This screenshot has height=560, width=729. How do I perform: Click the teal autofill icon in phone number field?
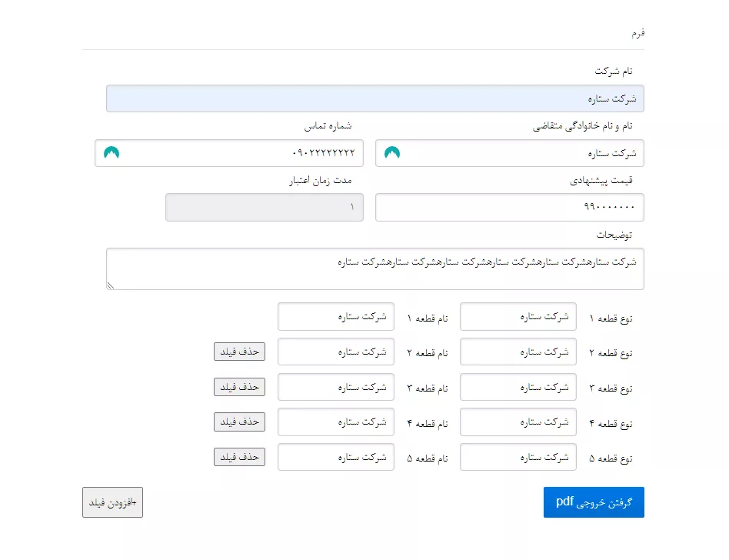[x=112, y=153]
